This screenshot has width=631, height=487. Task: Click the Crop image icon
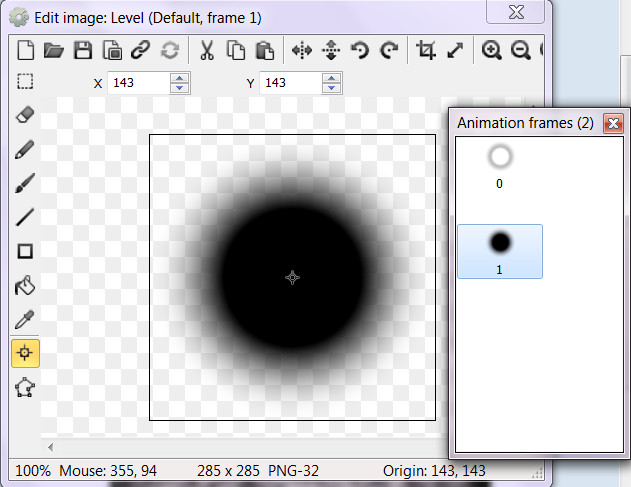click(426, 50)
